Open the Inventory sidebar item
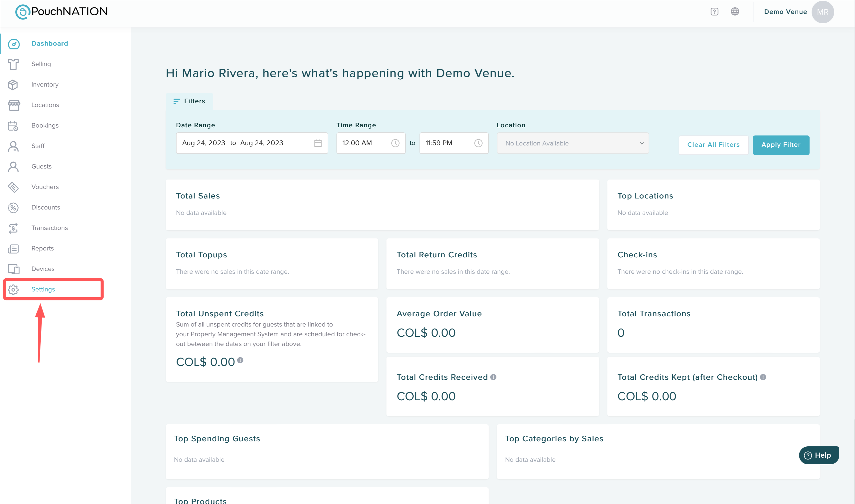 pos(45,85)
